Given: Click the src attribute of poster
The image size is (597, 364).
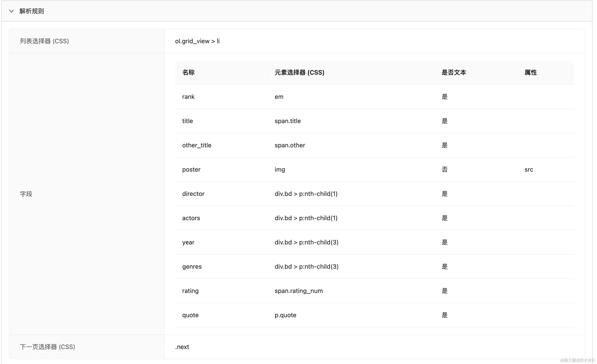Looking at the screenshot, I should click(x=529, y=169).
